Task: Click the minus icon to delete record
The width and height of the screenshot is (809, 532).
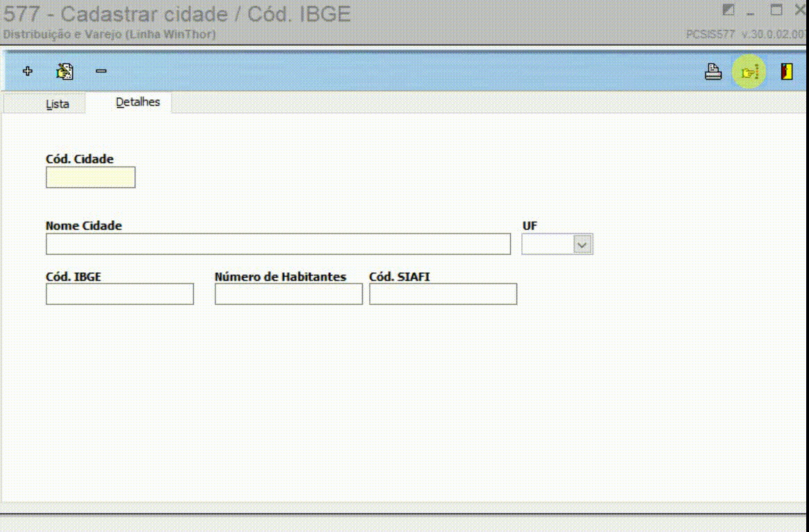Action: coord(101,71)
